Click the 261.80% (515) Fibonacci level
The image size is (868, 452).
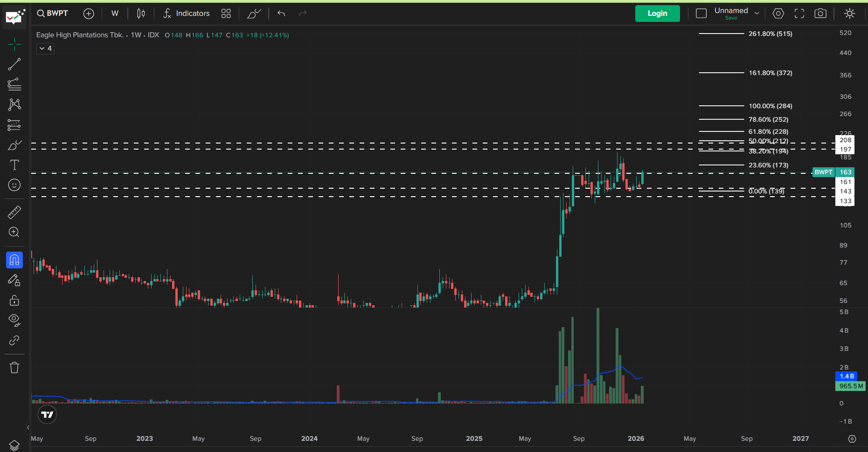pos(770,34)
